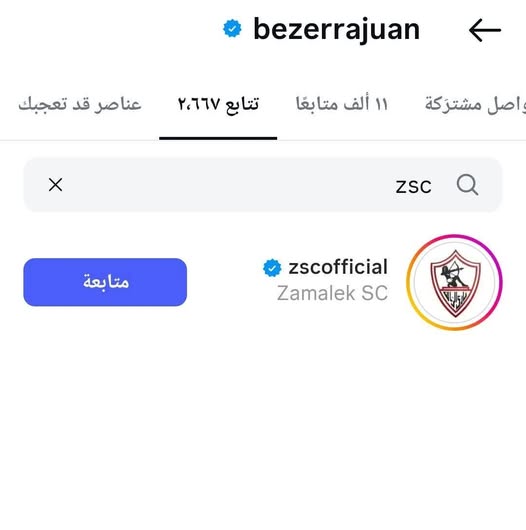Follow zscofficial with the blue متابعة button
Image resolution: width=526 pixels, height=530 pixels.
(x=105, y=282)
